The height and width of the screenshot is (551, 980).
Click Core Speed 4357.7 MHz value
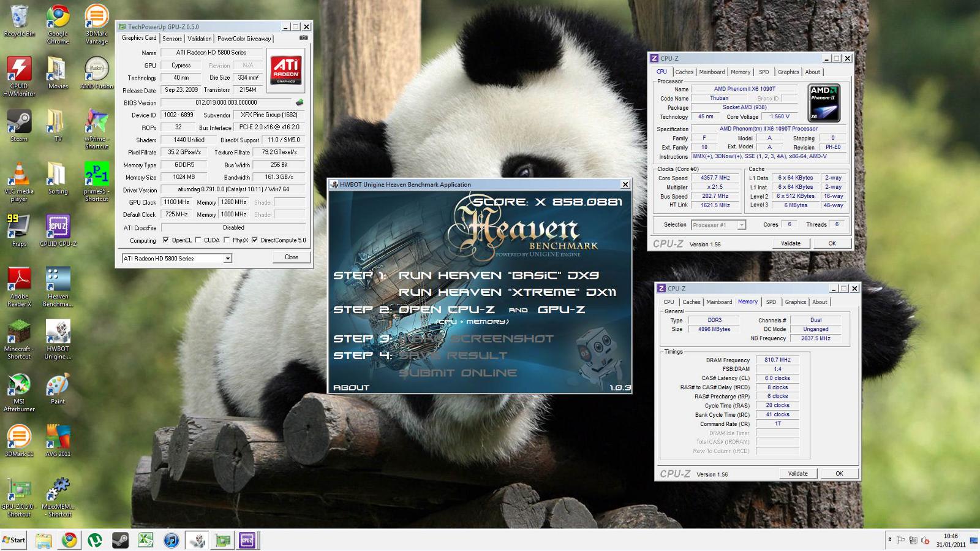[715, 178]
